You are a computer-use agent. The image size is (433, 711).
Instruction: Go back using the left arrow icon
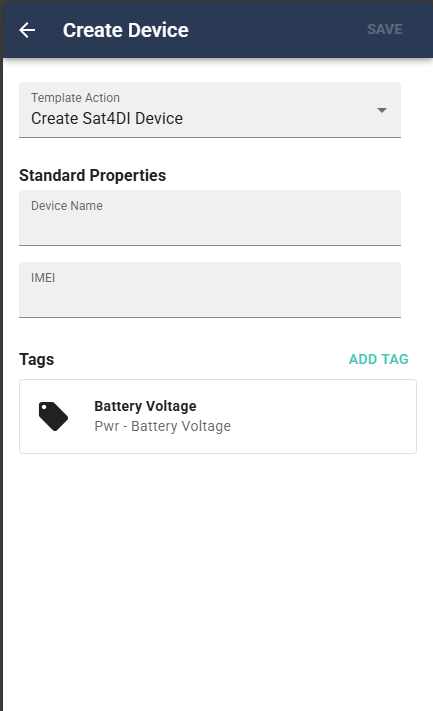click(27, 30)
